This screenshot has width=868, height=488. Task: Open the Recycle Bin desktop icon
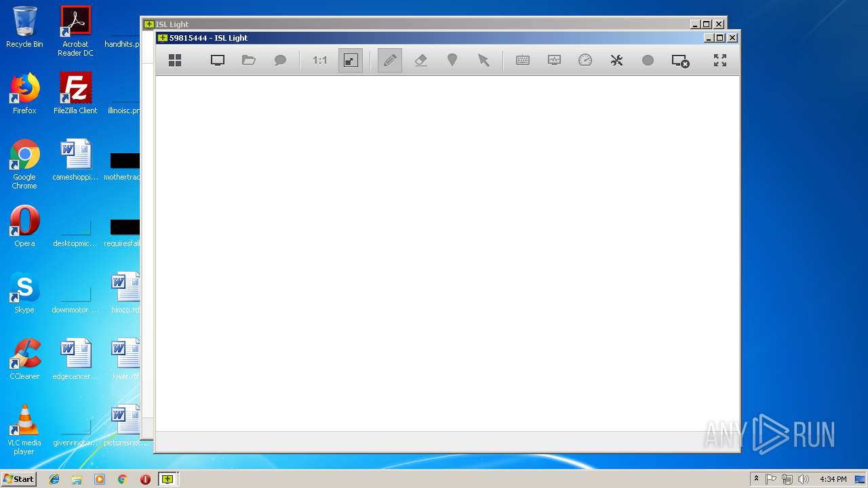(x=24, y=27)
